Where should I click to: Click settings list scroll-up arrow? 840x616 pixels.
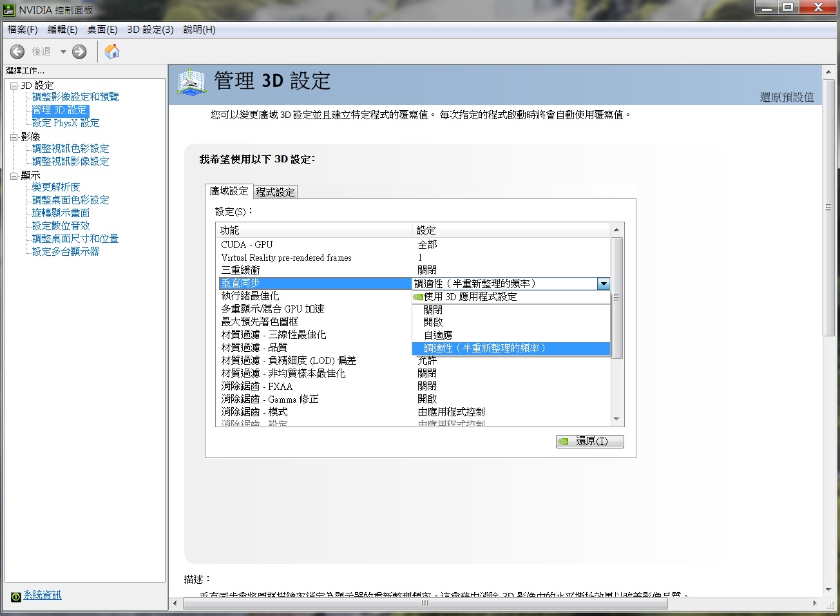click(x=616, y=230)
